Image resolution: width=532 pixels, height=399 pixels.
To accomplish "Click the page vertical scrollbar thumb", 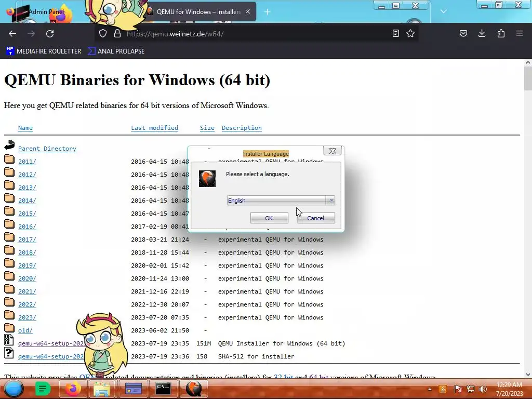I will tap(528, 78).
